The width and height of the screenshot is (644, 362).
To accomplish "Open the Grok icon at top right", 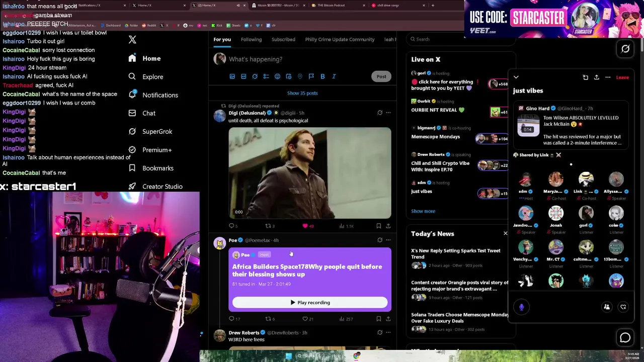I will 625,49.
